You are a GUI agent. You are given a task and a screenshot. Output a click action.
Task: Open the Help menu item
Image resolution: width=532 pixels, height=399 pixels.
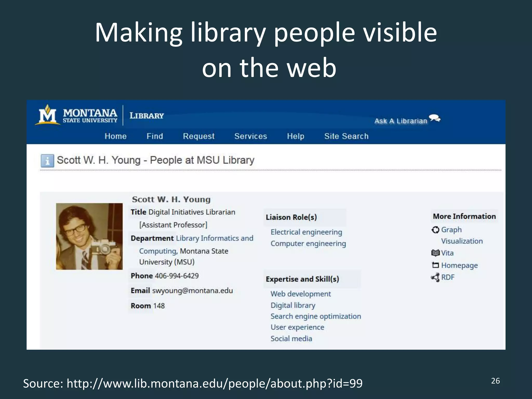pyautogui.click(x=296, y=136)
